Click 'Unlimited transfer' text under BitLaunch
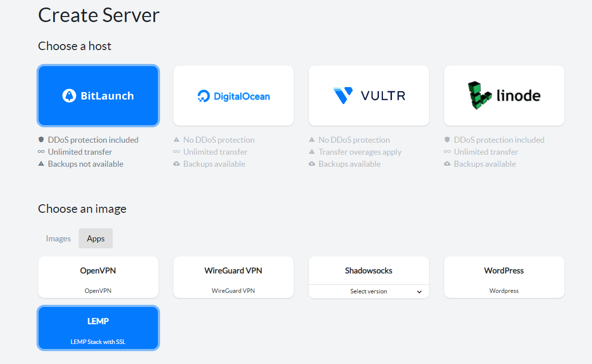Viewport: 592px width, 364px height. point(80,152)
